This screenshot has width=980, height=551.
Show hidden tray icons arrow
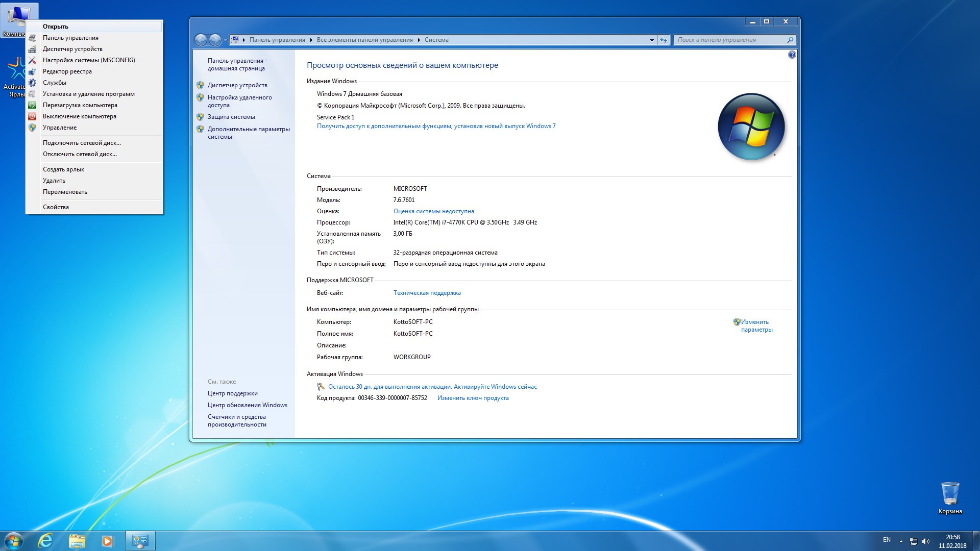click(x=901, y=541)
